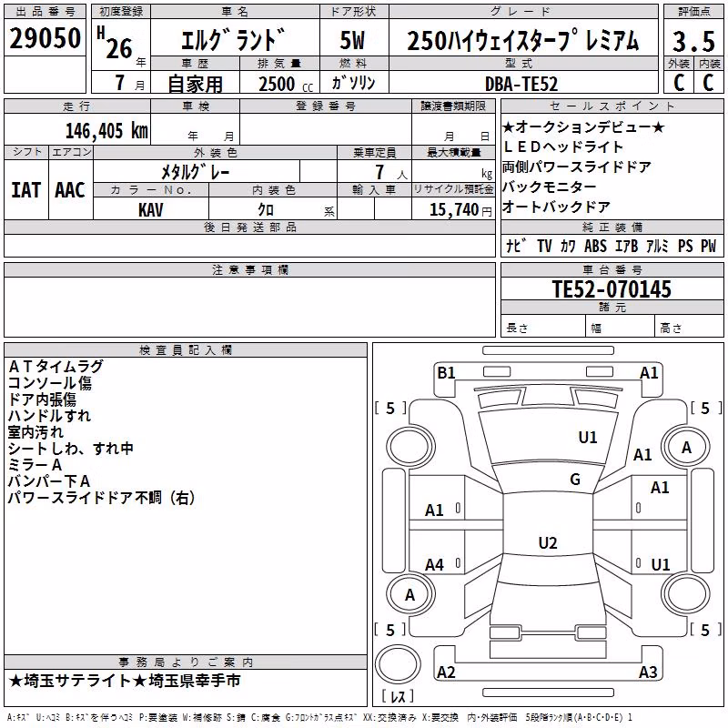Click the 検査員記入欄 section header
728x728 pixels.
[x=186, y=350]
